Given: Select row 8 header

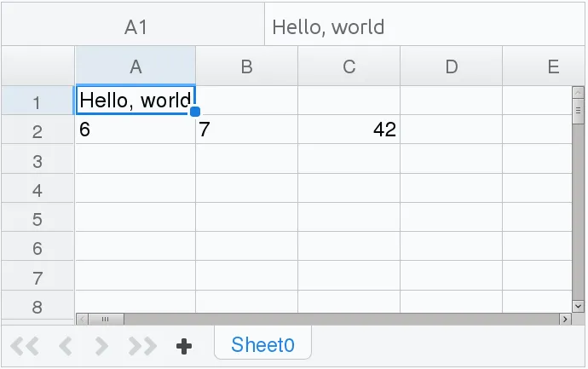Looking at the screenshot, I should tap(37, 304).
